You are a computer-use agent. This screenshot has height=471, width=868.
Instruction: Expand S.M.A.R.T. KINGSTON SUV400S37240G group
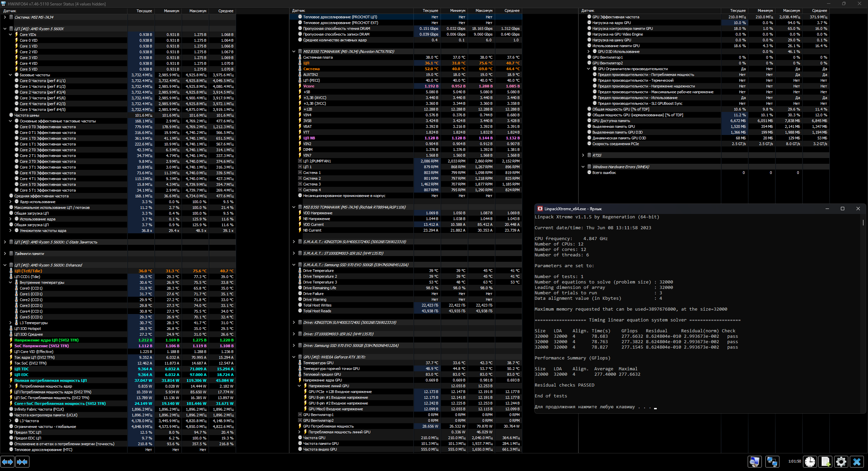click(x=294, y=242)
